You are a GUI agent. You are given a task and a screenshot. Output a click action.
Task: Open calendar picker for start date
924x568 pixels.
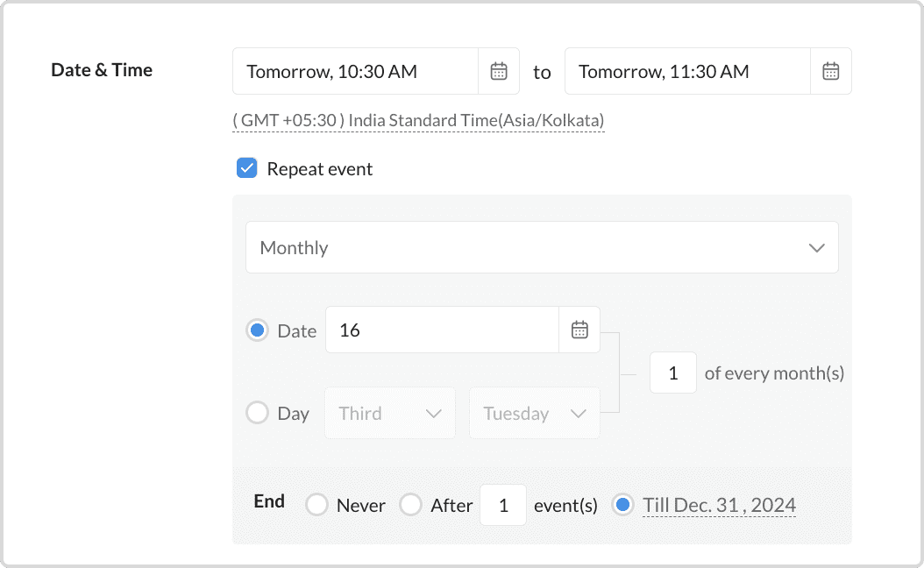click(x=499, y=72)
